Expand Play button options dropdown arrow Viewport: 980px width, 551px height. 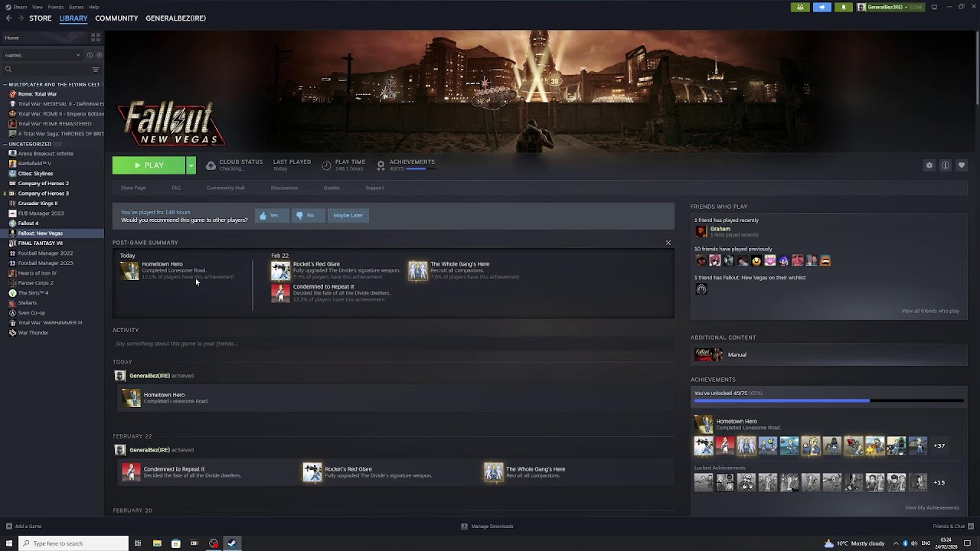point(191,165)
